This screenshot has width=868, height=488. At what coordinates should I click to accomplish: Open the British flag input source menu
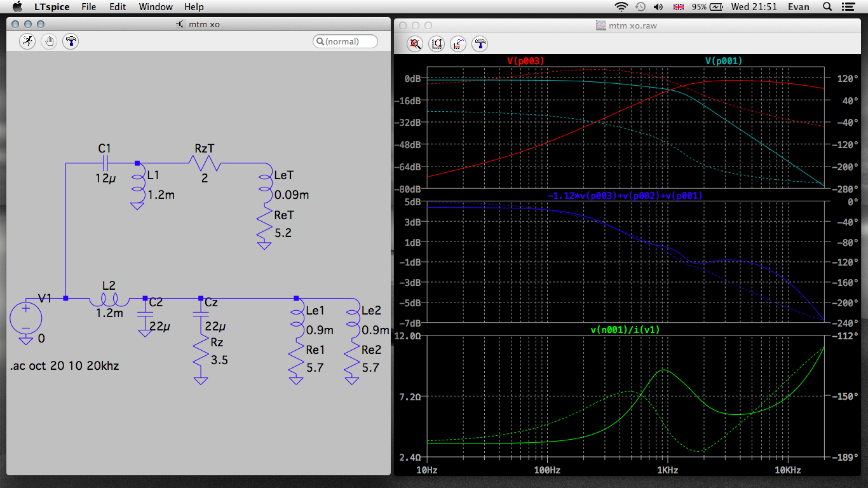679,7
